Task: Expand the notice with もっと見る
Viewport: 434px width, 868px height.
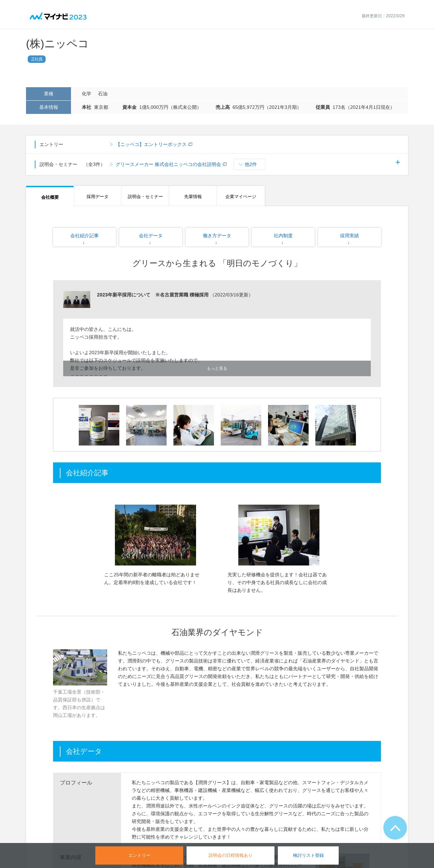Action: coord(217,368)
